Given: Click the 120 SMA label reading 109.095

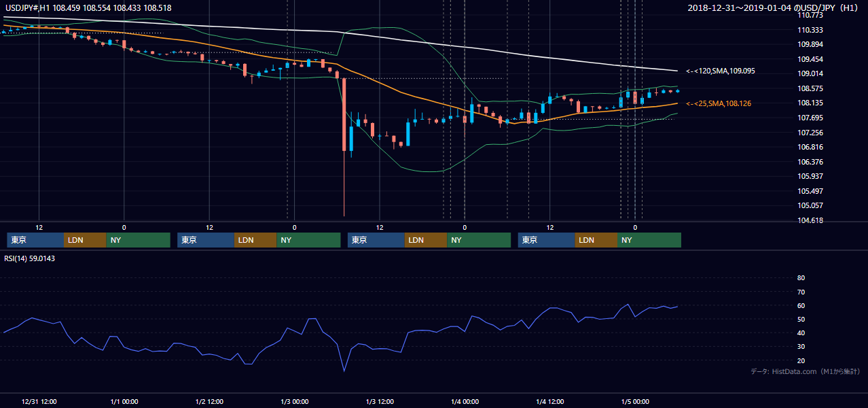Looking at the screenshot, I should coord(721,71).
